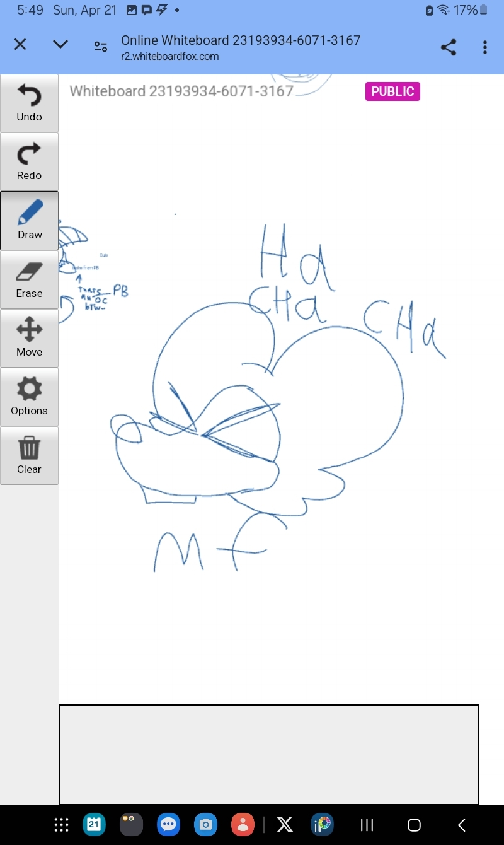Tap the PUBLIC badge

(392, 91)
